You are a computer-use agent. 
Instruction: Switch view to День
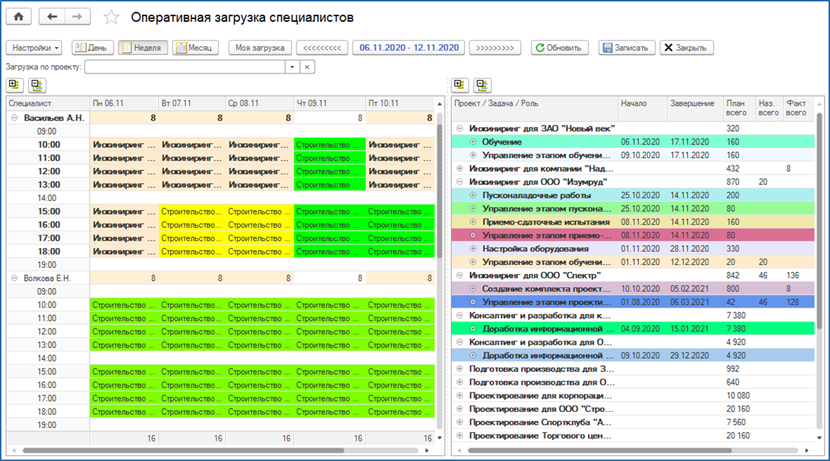(92, 48)
